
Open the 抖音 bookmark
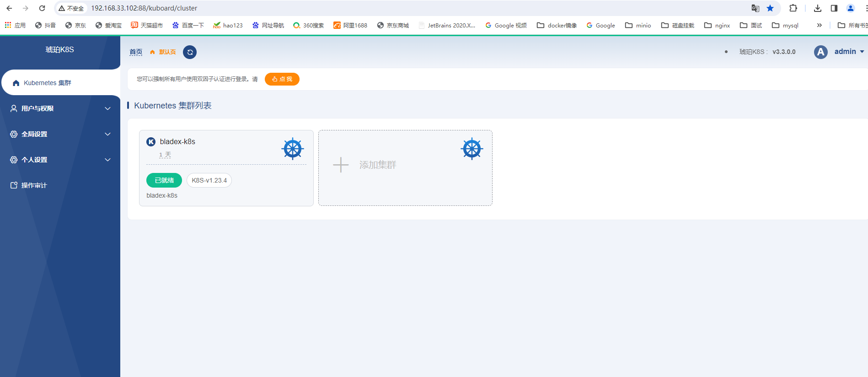pos(45,25)
